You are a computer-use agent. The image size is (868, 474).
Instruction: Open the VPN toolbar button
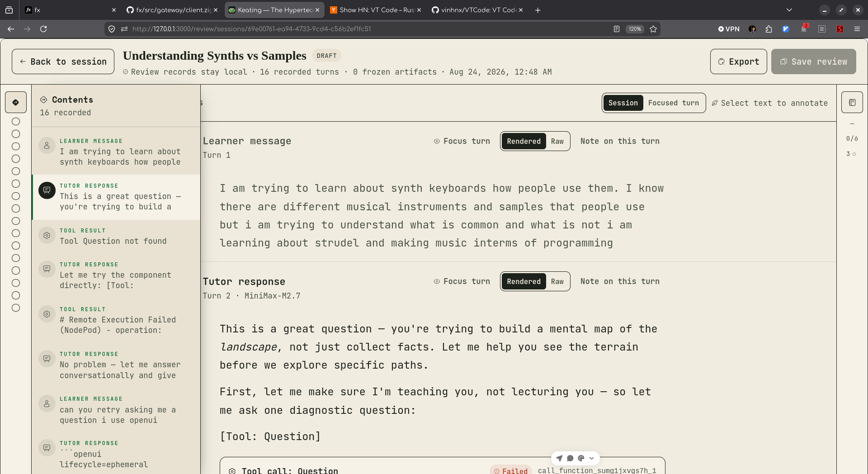729,29
